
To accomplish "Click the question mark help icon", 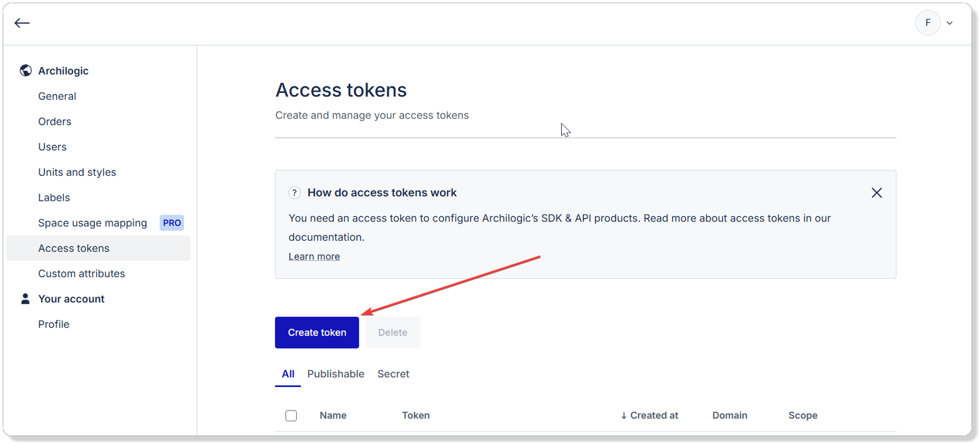I will (295, 193).
